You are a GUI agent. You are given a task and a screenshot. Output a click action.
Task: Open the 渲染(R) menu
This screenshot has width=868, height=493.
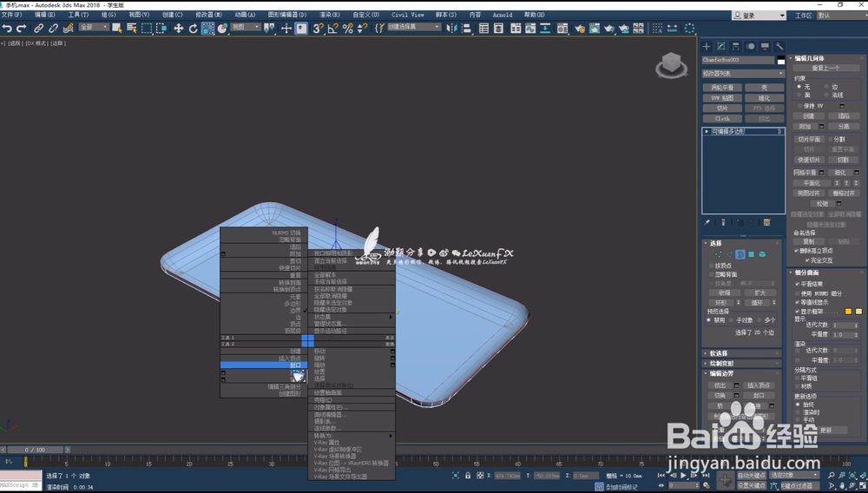(x=329, y=15)
